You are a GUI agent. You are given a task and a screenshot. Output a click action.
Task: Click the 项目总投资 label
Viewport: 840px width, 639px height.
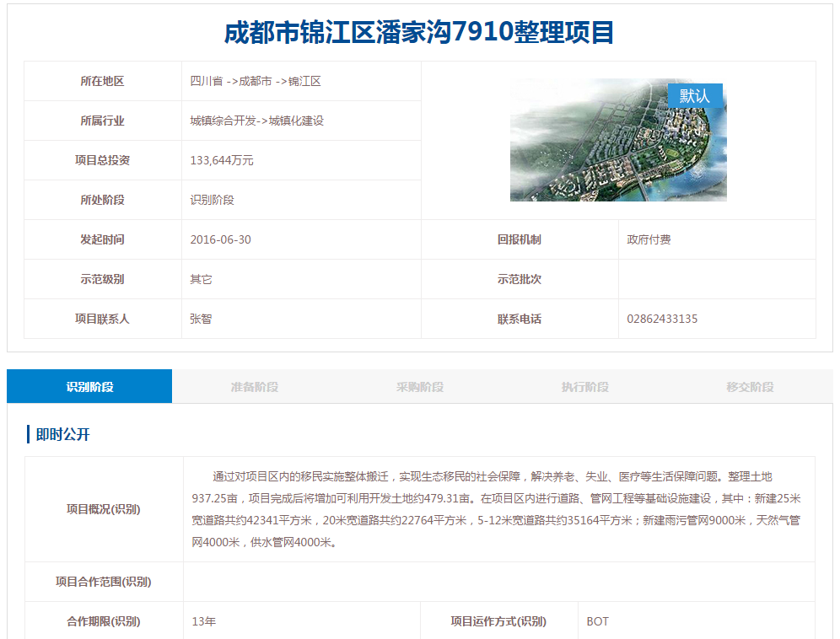102,161
